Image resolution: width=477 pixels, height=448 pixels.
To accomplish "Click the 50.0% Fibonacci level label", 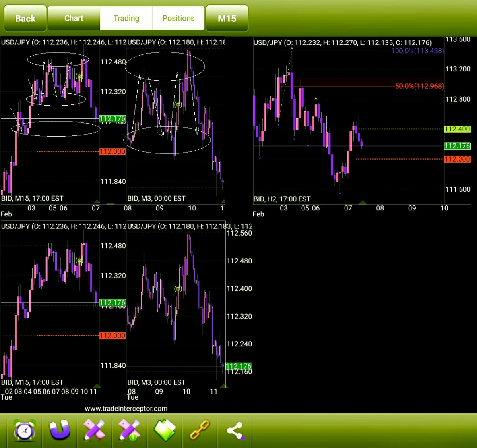I will [419, 86].
